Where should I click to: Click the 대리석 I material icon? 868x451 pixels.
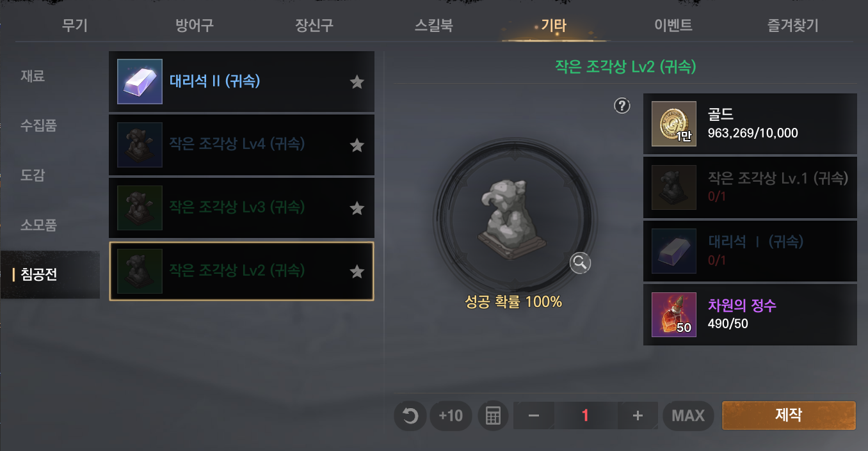(x=674, y=251)
